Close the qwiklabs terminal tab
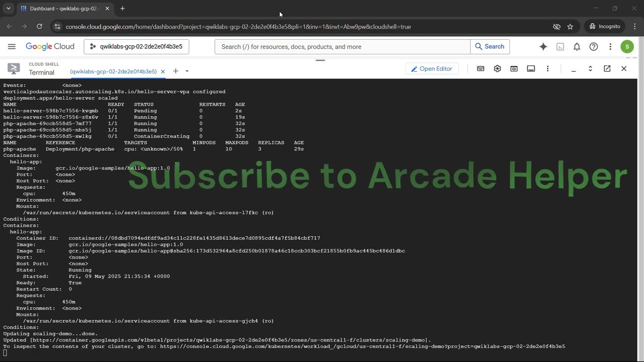 [163, 71]
